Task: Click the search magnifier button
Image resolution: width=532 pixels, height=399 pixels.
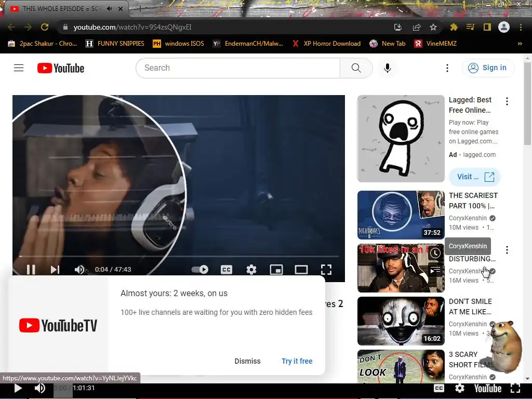Action: pyautogui.click(x=356, y=68)
